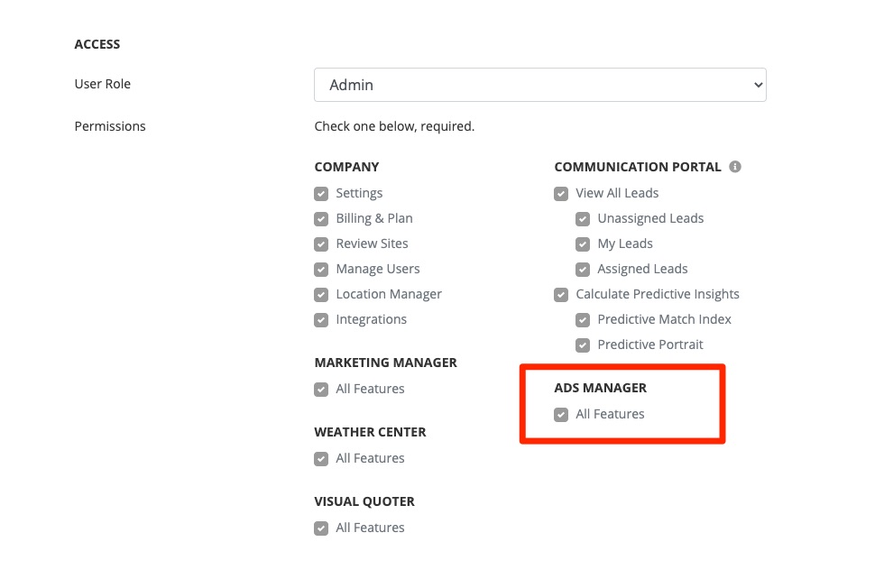Uncheck the Unassigned Leads checkbox

click(x=583, y=219)
